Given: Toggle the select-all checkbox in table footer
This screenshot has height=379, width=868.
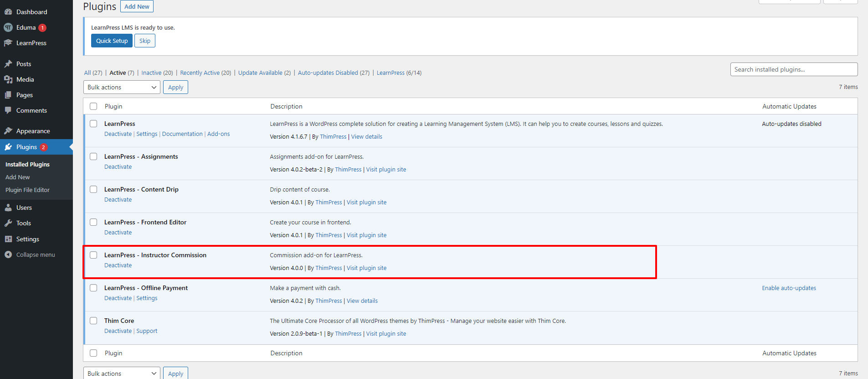Looking at the screenshot, I should coord(93,353).
